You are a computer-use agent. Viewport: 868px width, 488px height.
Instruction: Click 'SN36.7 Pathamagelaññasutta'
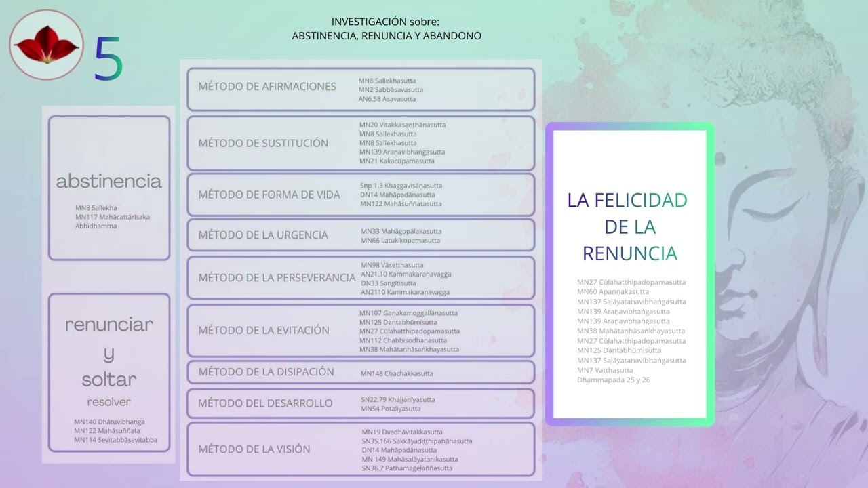pyautogui.click(x=407, y=468)
